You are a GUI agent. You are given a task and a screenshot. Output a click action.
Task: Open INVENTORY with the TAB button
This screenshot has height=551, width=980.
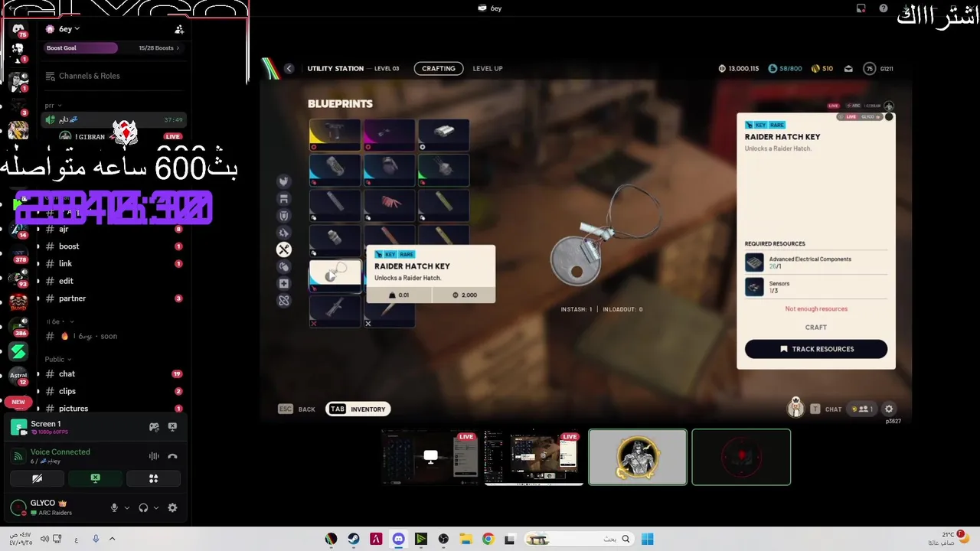(x=358, y=409)
